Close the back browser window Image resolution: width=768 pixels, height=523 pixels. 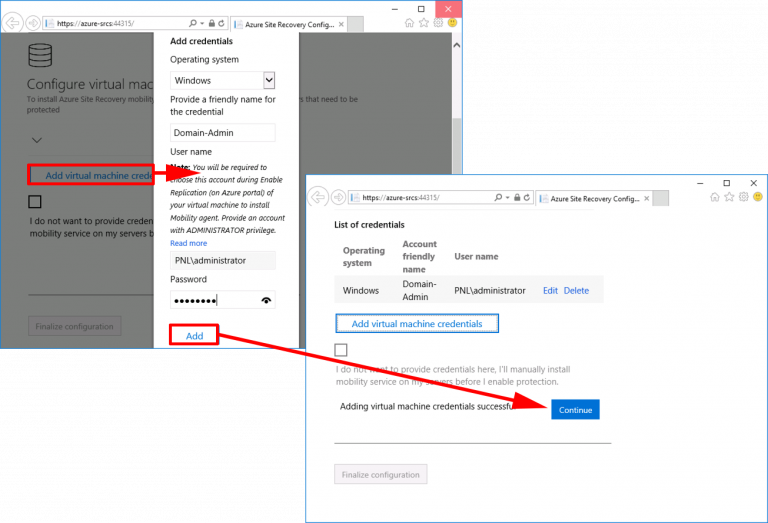[x=448, y=9]
